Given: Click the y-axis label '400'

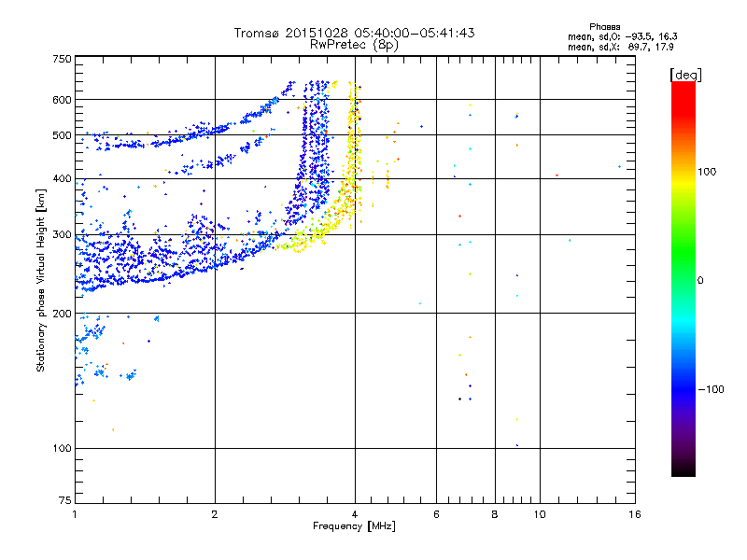Looking at the screenshot, I should [62, 179].
